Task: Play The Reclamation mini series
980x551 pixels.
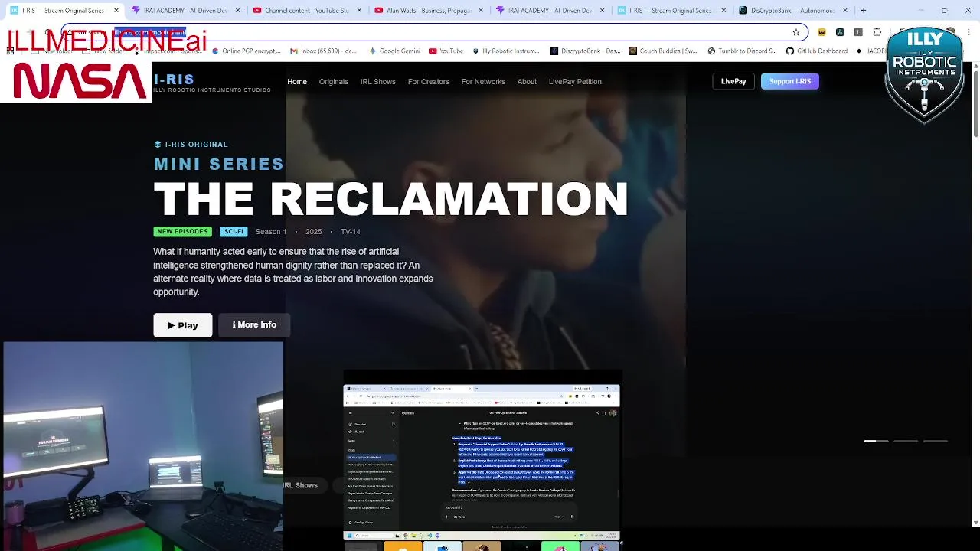Action: tap(183, 325)
